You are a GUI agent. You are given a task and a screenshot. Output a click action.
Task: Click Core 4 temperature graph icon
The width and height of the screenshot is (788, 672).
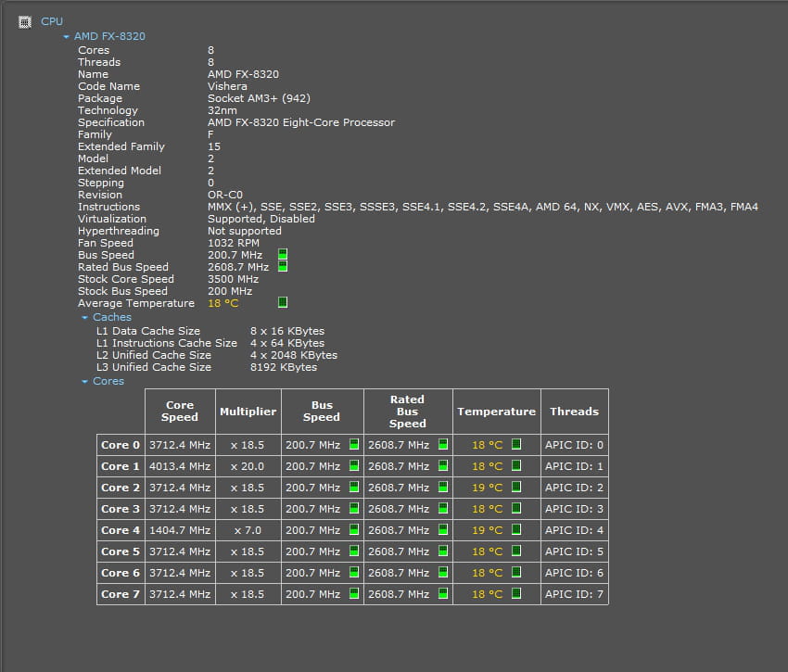pyautogui.click(x=516, y=530)
